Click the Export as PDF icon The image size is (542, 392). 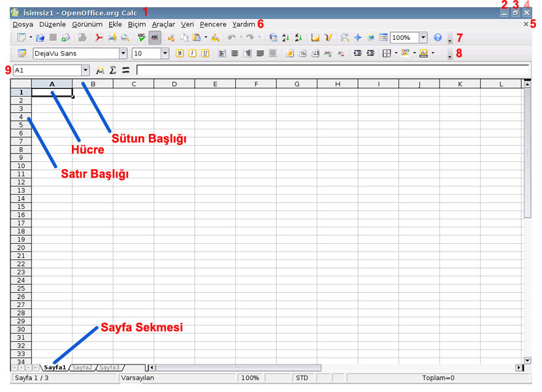pyautogui.click(x=99, y=37)
